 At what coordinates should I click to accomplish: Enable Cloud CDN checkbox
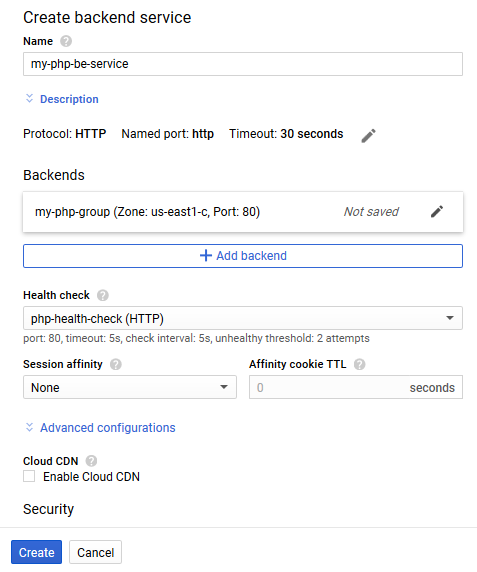[x=29, y=476]
